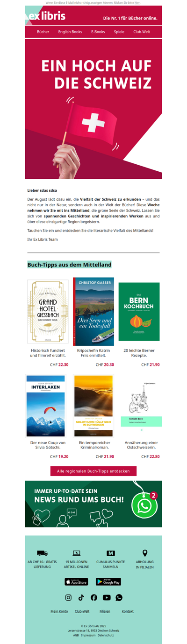This screenshot has width=187, height=644.
Task: Open the Grand Hotel Giessbach book cover
Action: 48,312
